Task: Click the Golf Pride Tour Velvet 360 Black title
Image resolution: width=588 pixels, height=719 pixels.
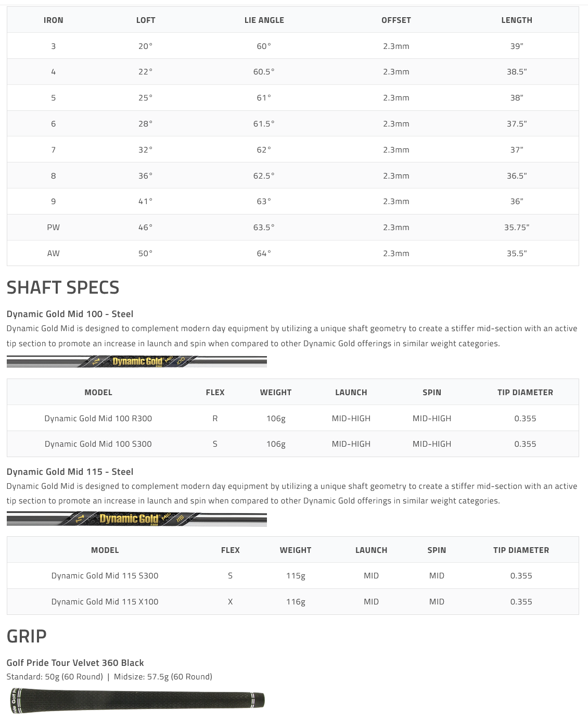Action: (75, 663)
